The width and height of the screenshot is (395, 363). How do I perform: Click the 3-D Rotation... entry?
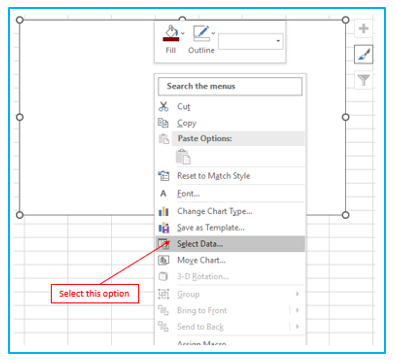coord(203,276)
